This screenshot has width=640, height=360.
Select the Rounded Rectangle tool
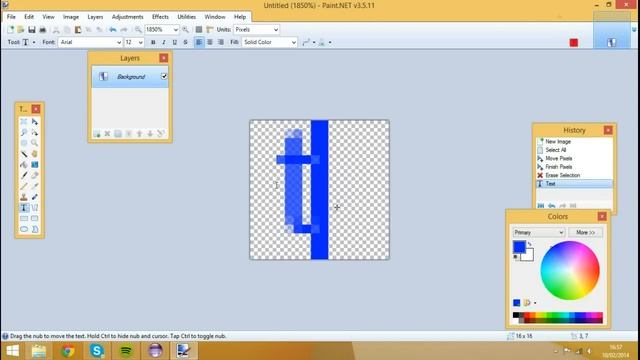(35, 218)
